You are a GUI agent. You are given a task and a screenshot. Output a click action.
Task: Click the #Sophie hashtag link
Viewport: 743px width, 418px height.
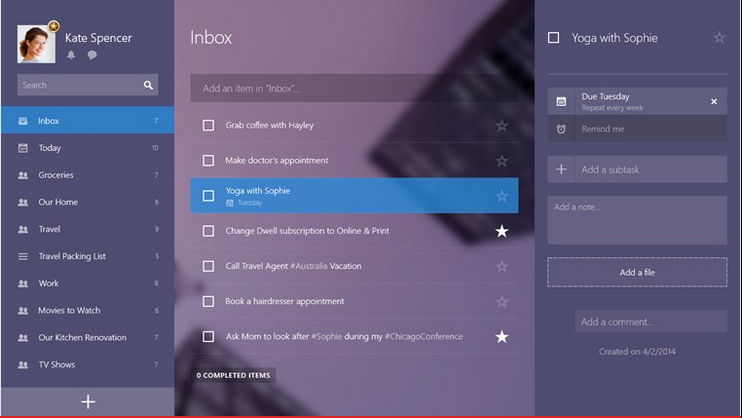tap(326, 336)
